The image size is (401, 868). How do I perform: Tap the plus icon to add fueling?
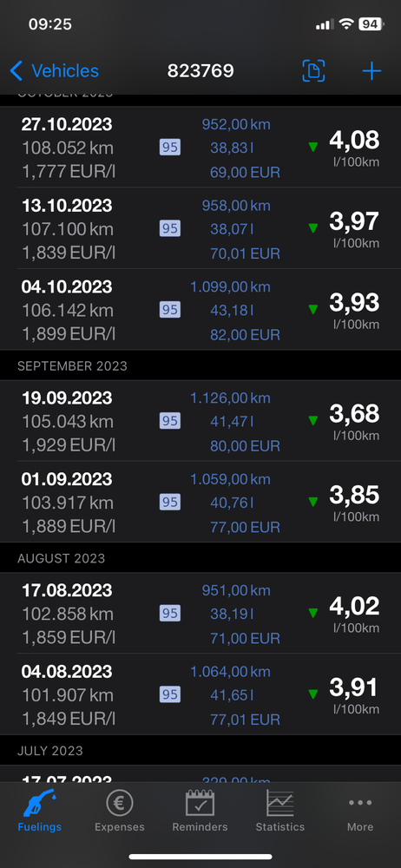point(371,71)
